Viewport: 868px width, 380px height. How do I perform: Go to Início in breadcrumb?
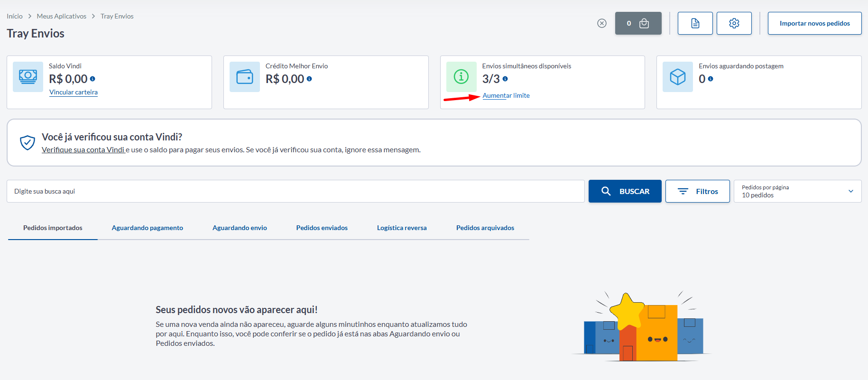(15, 16)
